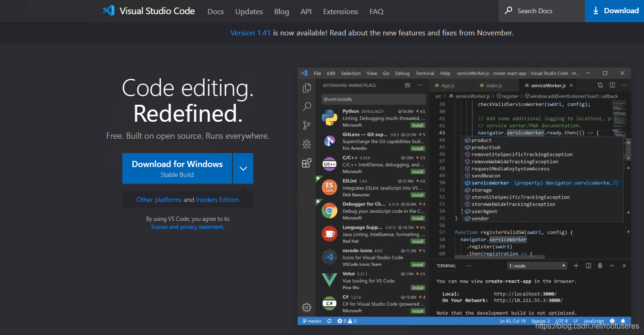Expand download options arrow beside Download for Windows
This screenshot has height=335, width=644.
click(243, 168)
